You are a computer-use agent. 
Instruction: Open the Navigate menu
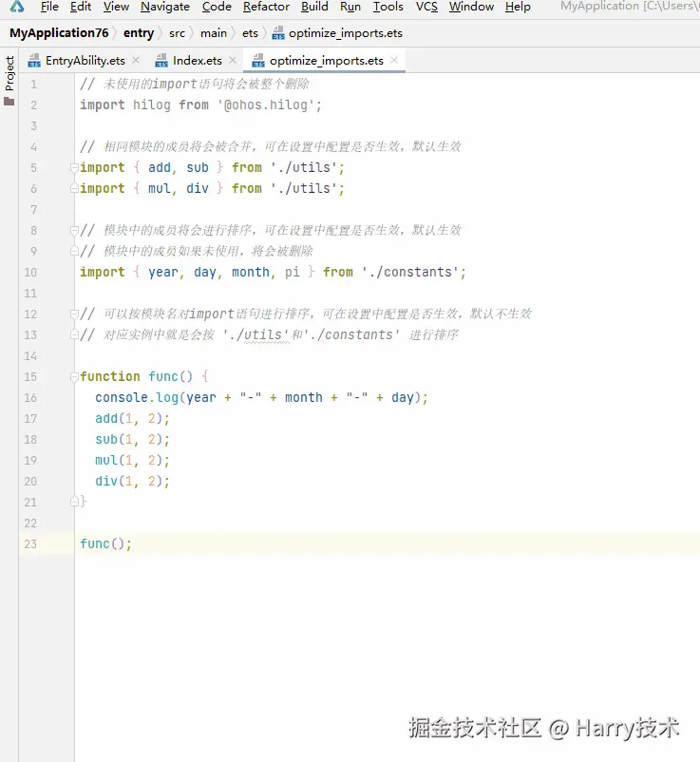[x=164, y=7]
